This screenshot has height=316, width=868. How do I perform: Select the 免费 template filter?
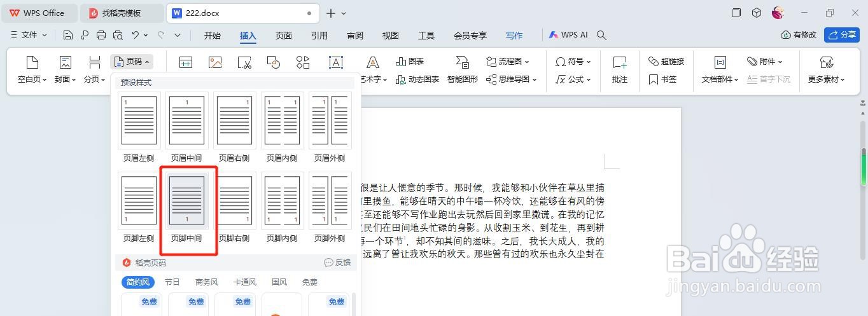tap(309, 282)
